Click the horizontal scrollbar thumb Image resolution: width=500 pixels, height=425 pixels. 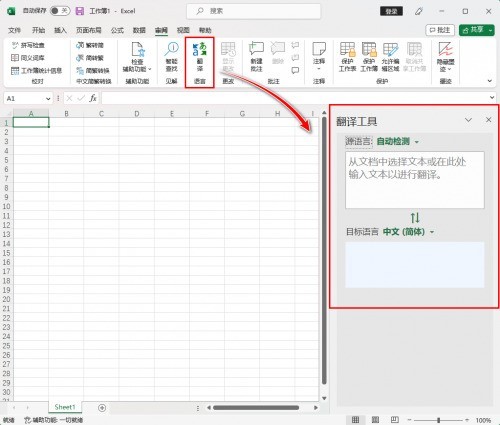click(x=256, y=408)
